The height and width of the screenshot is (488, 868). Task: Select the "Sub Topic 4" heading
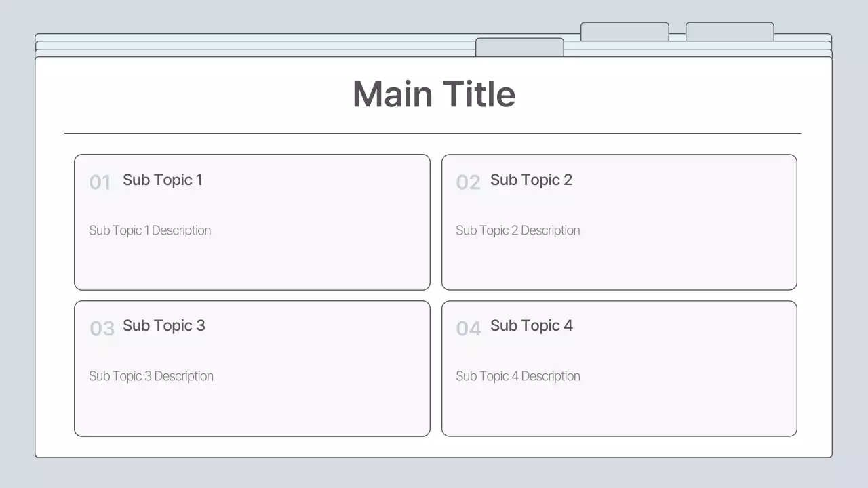[531, 325]
